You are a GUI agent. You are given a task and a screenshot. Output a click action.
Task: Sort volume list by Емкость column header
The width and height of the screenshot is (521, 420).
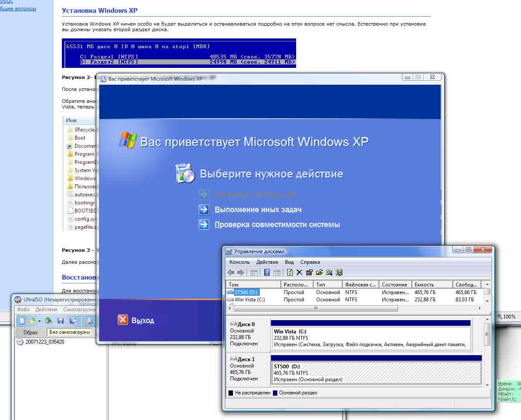pyautogui.click(x=432, y=284)
